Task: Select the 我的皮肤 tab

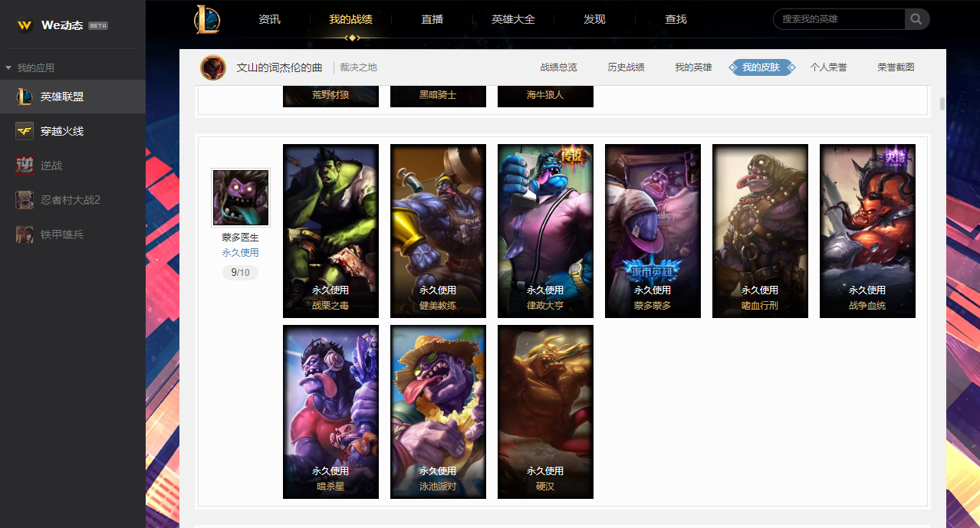Action: click(761, 67)
